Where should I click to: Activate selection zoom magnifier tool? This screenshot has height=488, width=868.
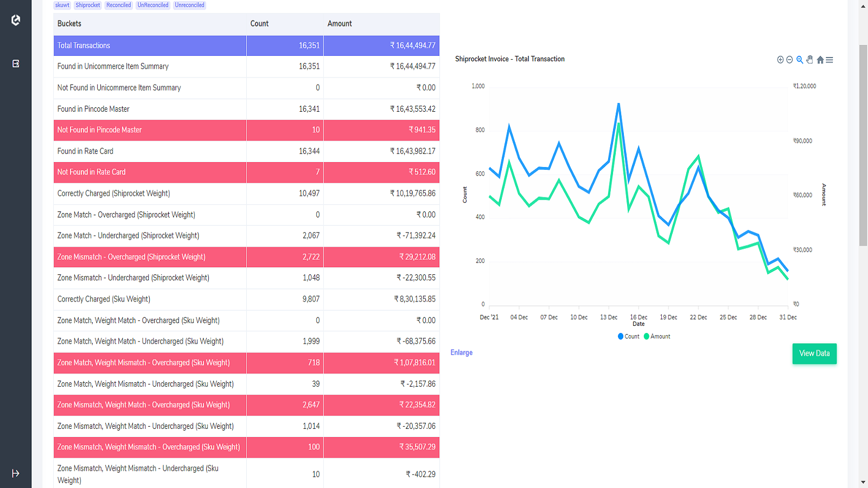tap(800, 60)
